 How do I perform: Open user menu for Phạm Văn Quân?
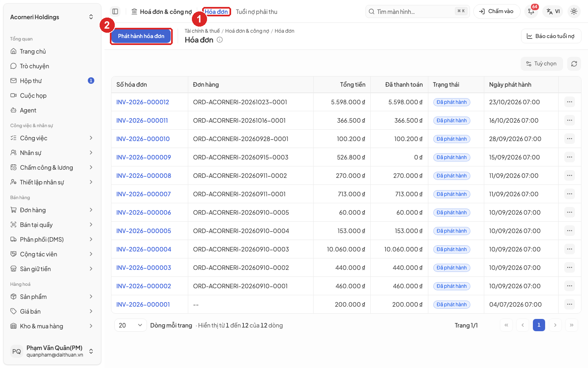click(52, 351)
